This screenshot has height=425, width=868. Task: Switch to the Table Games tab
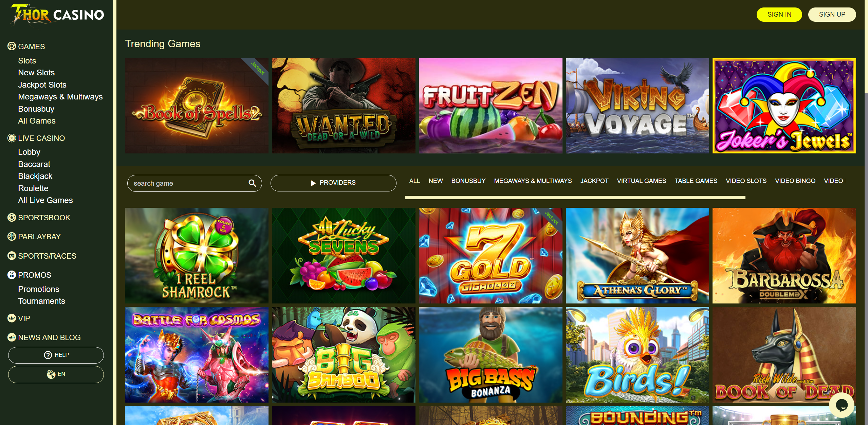(696, 181)
